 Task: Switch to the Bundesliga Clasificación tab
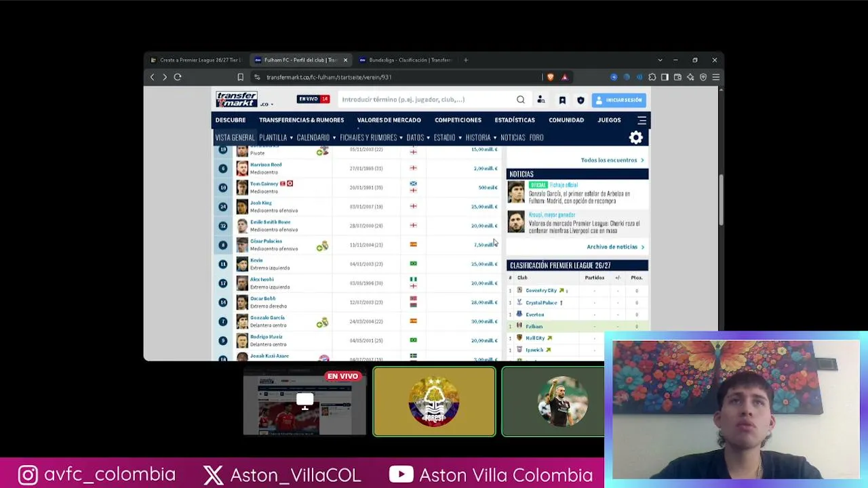point(406,60)
